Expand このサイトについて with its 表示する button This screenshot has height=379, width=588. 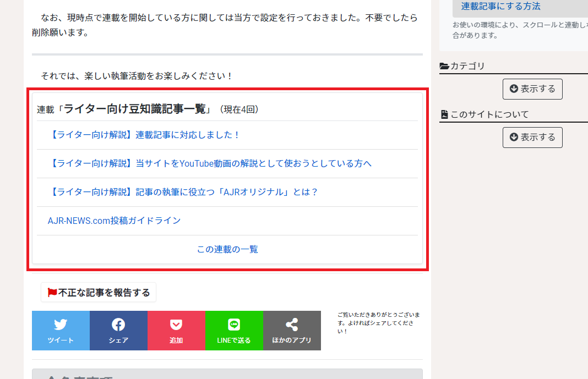pos(532,137)
